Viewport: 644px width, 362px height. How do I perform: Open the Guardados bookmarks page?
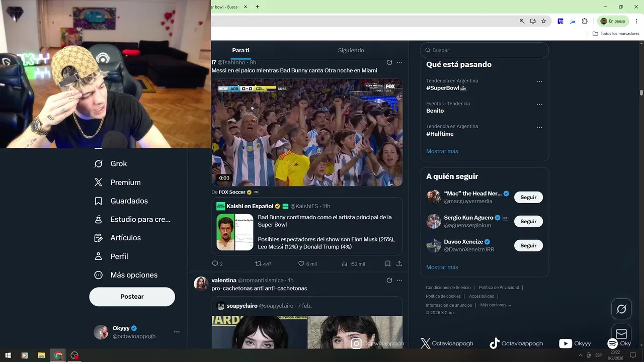click(x=121, y=201)
